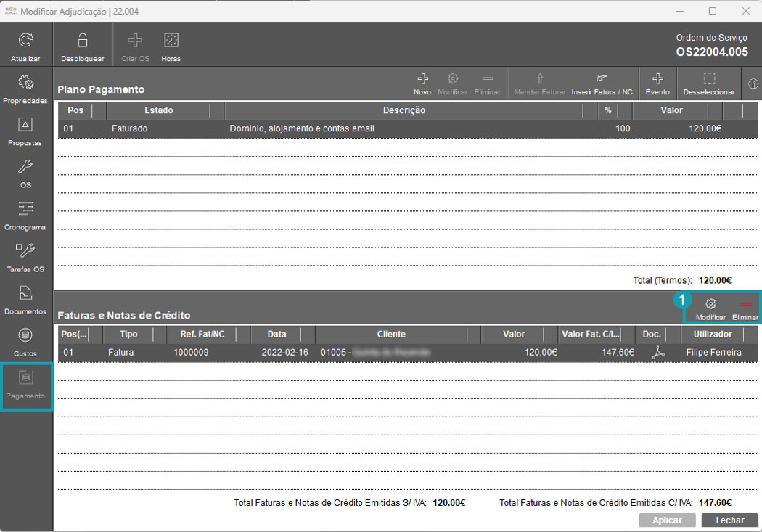Click the Evento plus icon
The width and height of the screenshot is (762, 532).
(x=657, y=78)
